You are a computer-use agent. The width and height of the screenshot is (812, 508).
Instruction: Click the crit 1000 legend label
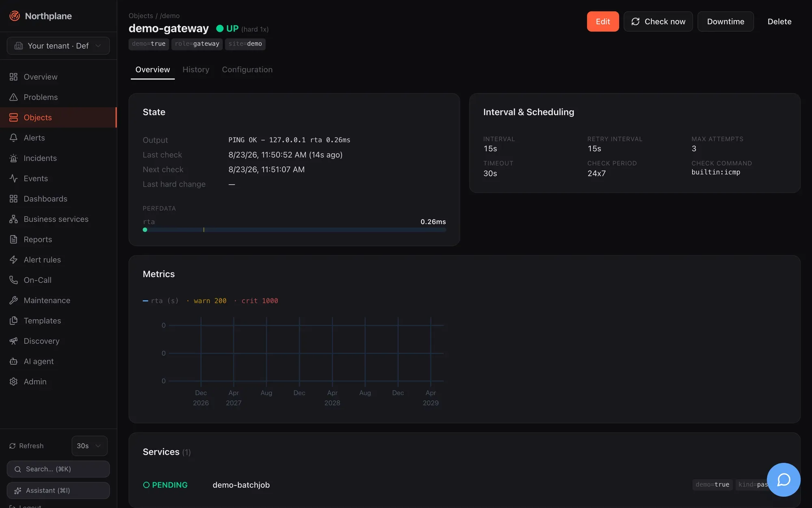click(260, 301)
